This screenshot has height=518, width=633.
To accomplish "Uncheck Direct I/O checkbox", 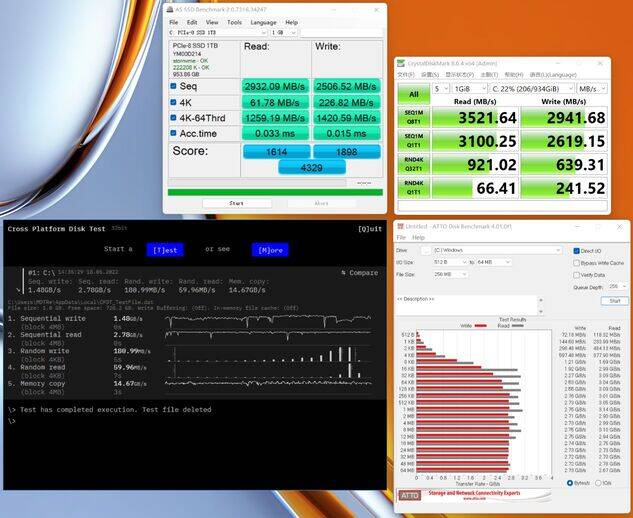I will tap(576, 251).
